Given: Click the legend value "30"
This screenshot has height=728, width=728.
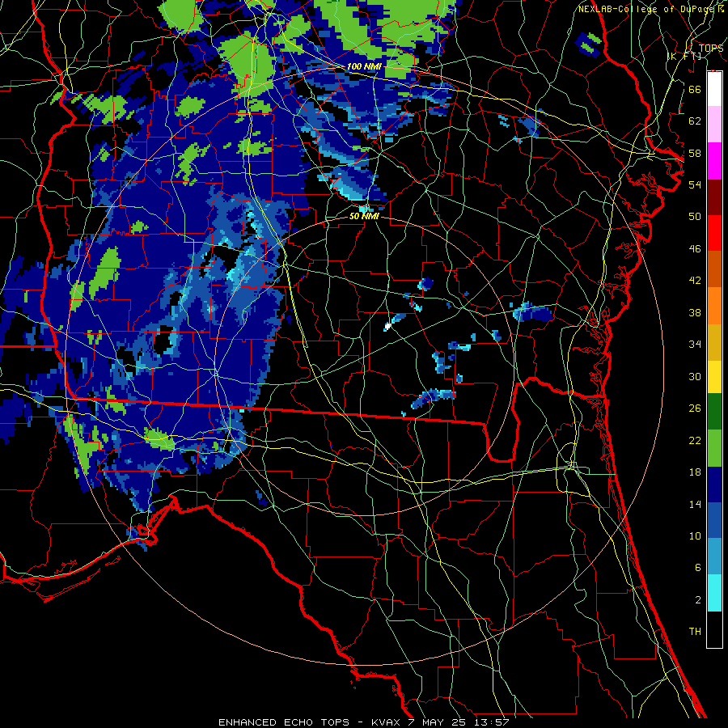Looking at the screenshot, I should [x=695, y=376].
